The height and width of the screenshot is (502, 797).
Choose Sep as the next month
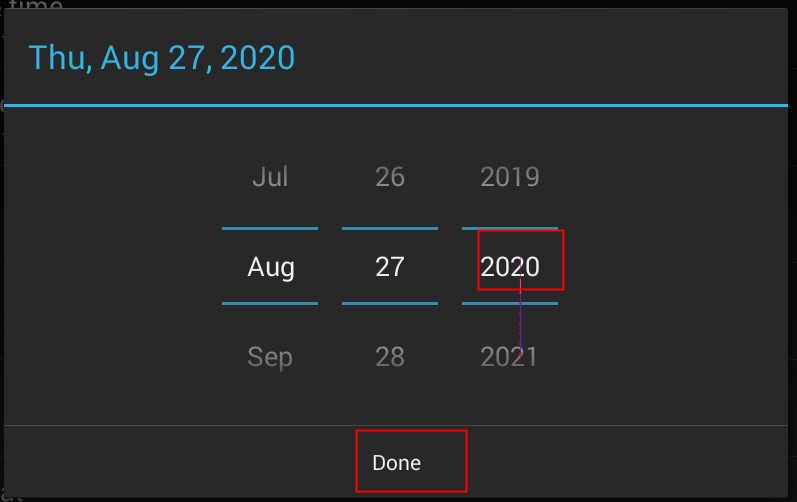[270, 357]
